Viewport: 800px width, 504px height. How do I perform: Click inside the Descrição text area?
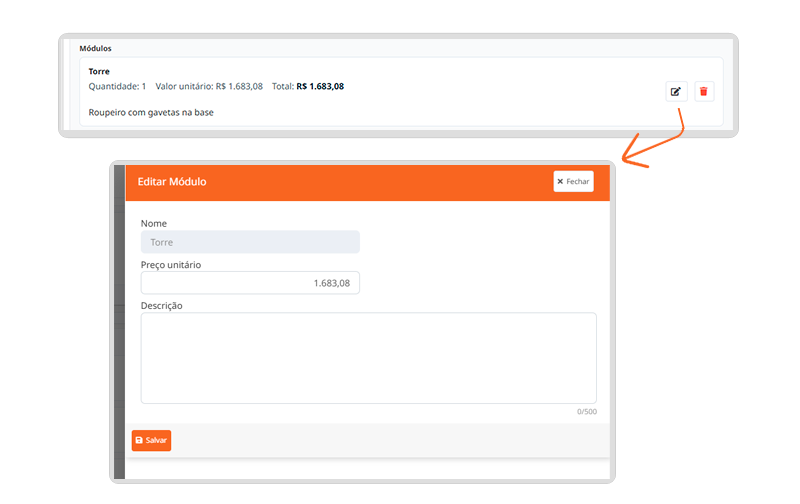tap(368, 357)
